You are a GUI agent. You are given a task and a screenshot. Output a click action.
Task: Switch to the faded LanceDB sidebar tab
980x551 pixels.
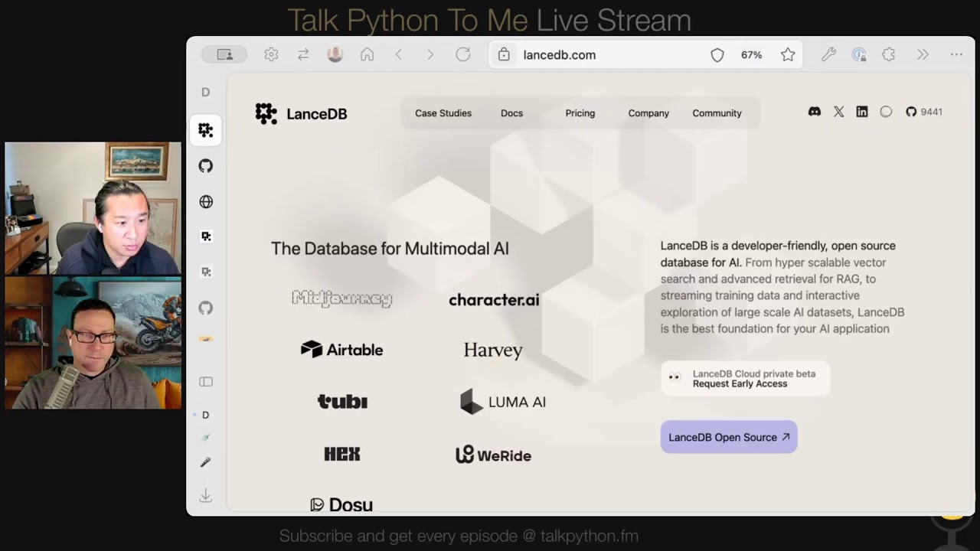point(206,272)
